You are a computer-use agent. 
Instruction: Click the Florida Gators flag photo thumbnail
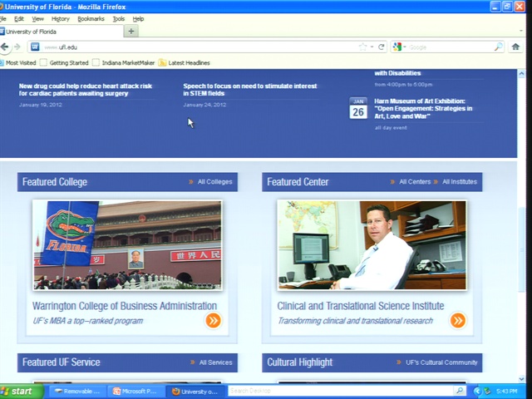[x=127, y=245]
